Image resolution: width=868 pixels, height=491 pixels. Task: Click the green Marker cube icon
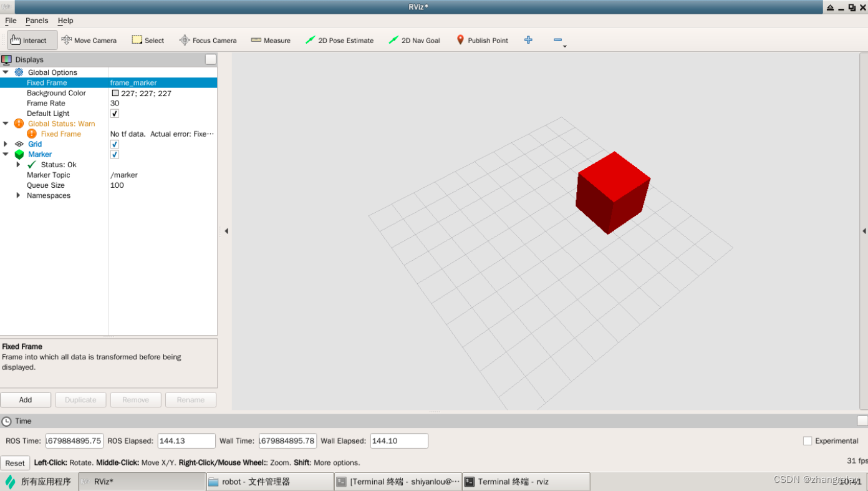19,154
